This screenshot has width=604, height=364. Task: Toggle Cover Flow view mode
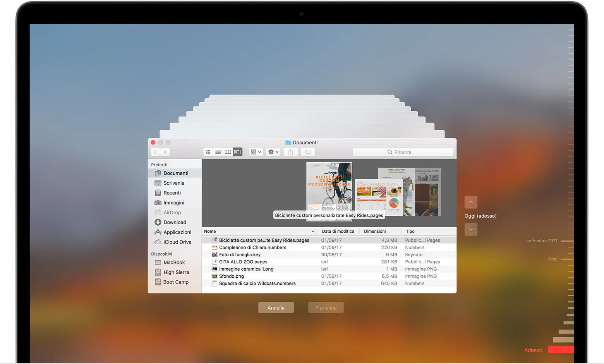(x=237, y=152)
